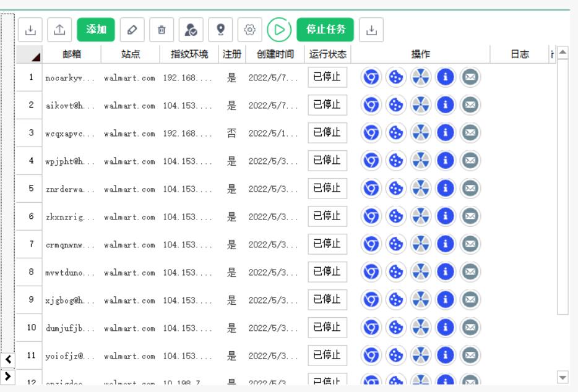
Task: Click the pinwheel icon in row 3
Action: pyautogui.click(x=421, y=133)
